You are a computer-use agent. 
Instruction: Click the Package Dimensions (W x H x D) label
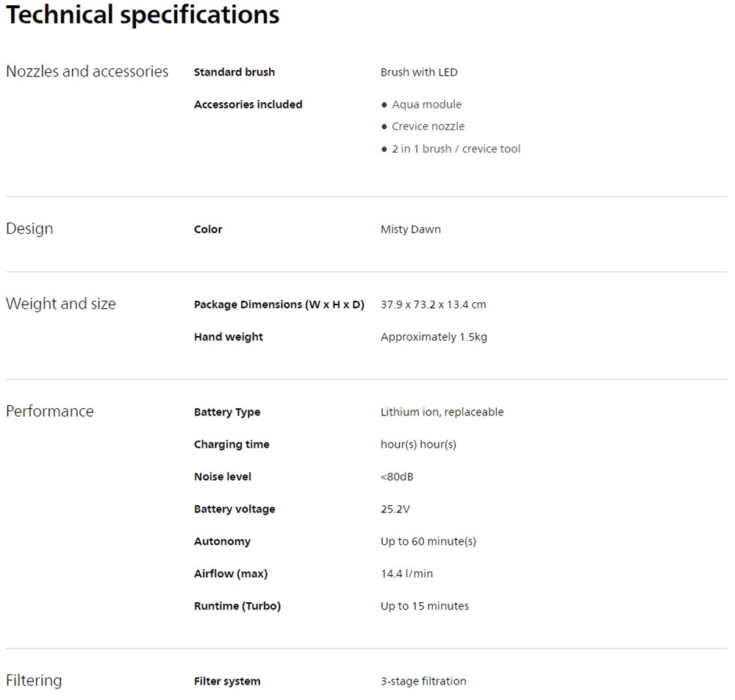pos(279,304)
